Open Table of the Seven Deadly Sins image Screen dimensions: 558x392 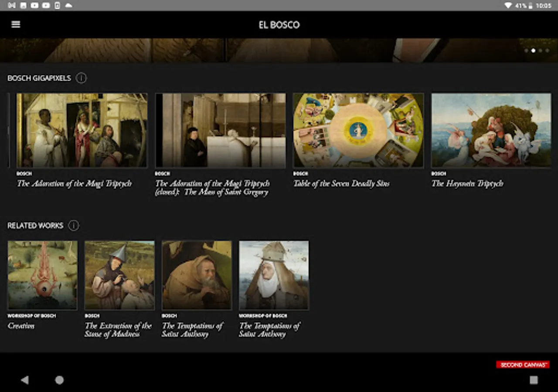(x=358, y=130)
